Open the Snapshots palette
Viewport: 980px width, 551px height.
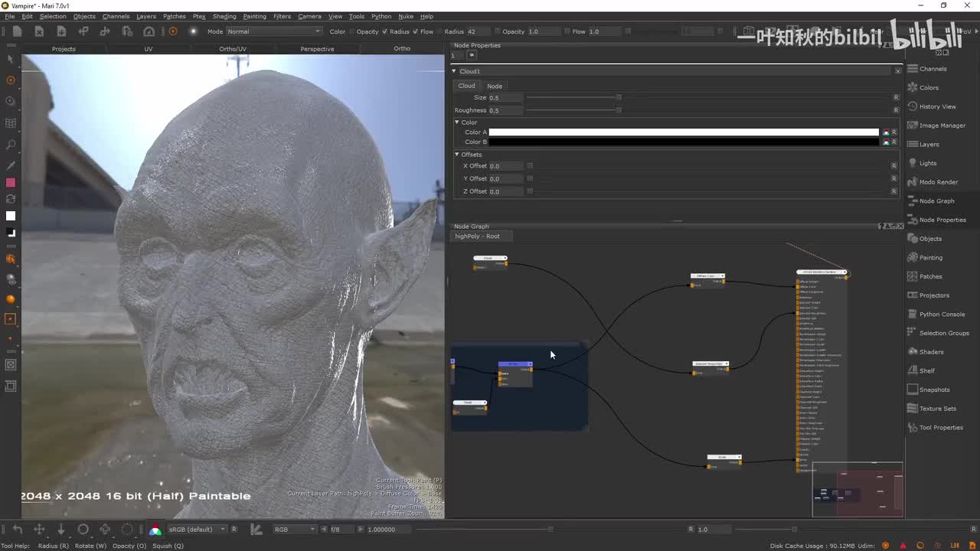[934, 390]
